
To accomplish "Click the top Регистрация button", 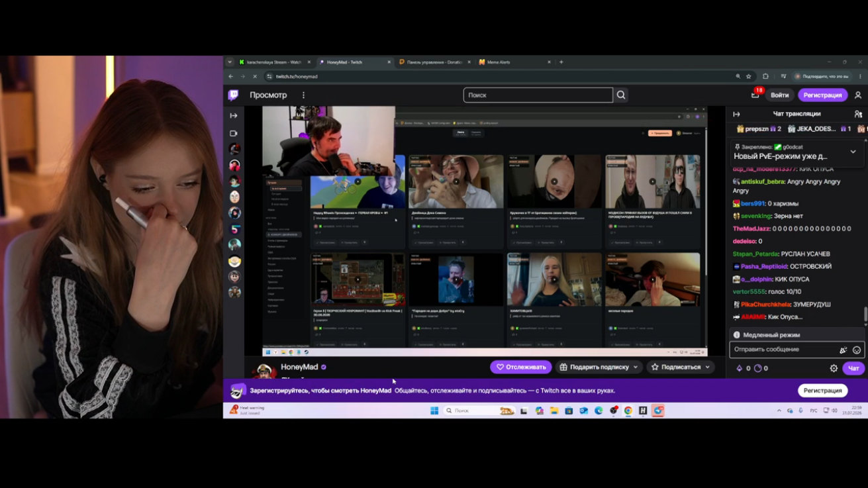I will coord(822,95).
